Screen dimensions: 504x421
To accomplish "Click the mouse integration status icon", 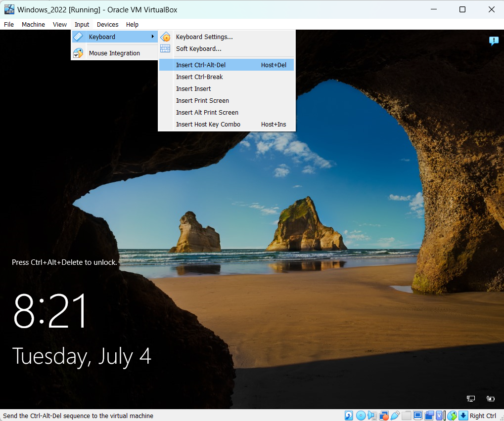I will [452, 416].
